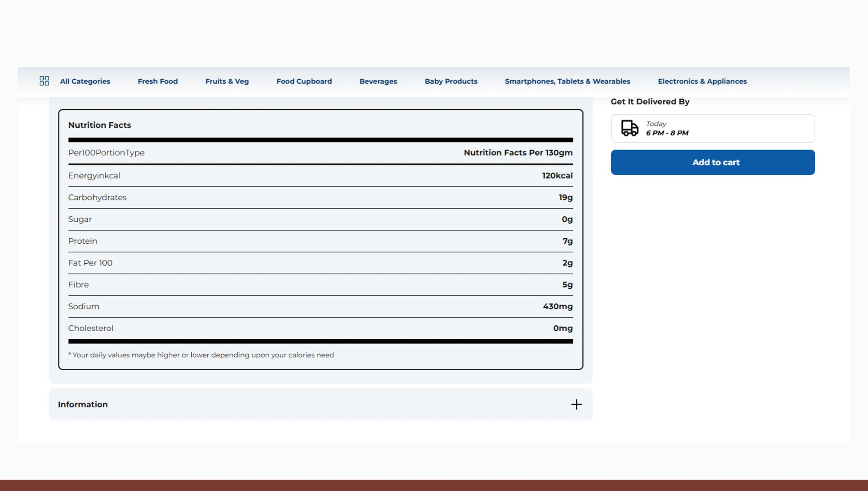This screenshot has height=491, width=868.
Task: Click the daily values footnote text
Action: [x=201, y=355]
